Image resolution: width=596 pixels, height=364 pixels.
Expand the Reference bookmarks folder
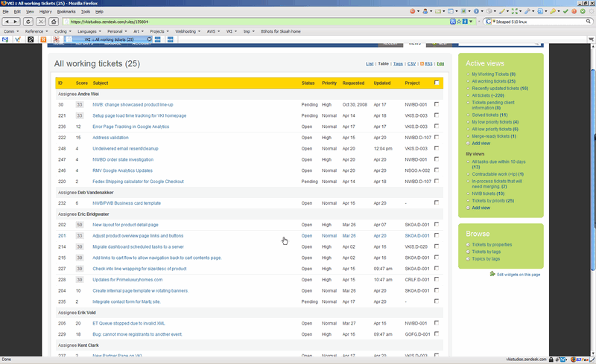pos(36,31)
